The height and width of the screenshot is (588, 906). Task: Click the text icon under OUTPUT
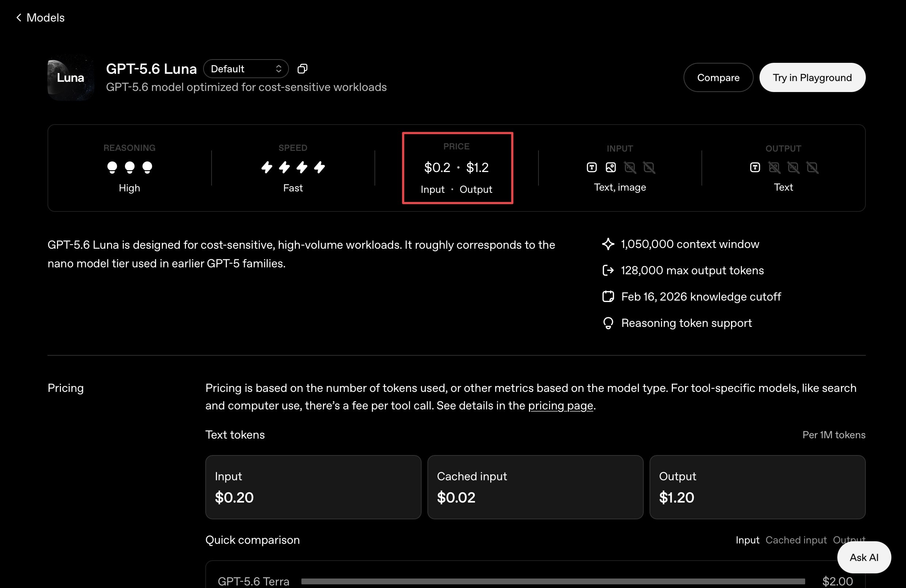[x=755, y=167]
